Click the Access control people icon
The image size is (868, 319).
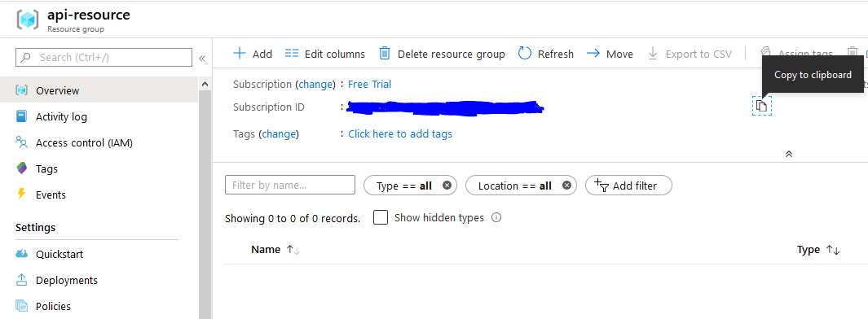coord(21,142)
